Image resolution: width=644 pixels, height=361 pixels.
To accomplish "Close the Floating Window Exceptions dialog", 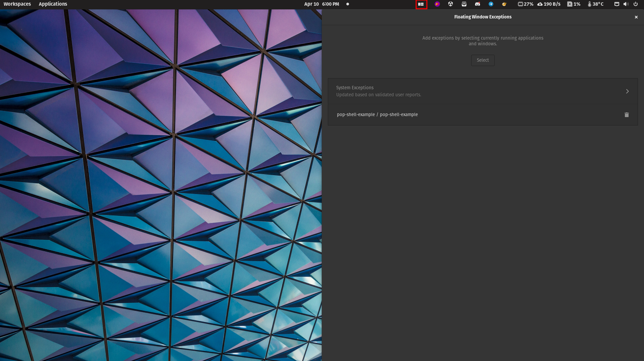I will 636,17.
